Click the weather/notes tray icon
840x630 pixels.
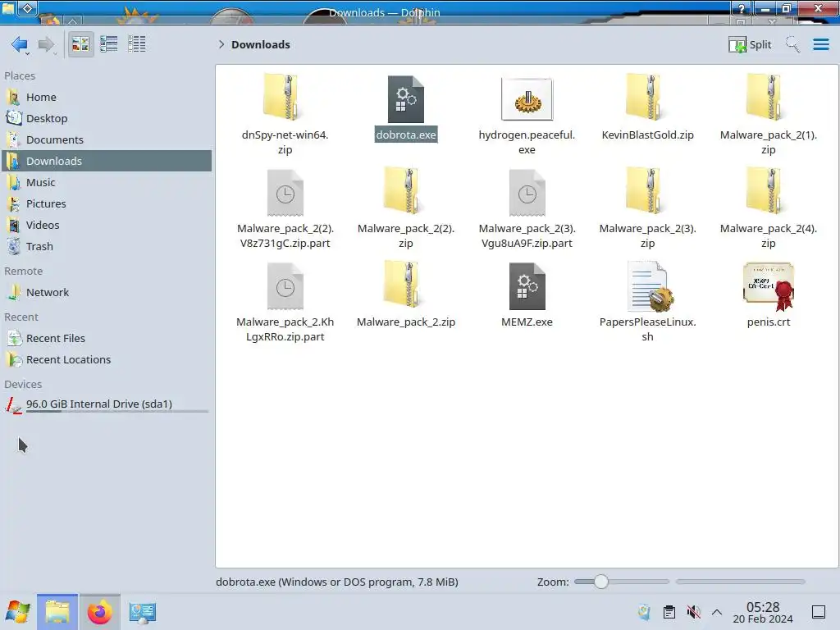pyautogui.click(x=645, y=612)
